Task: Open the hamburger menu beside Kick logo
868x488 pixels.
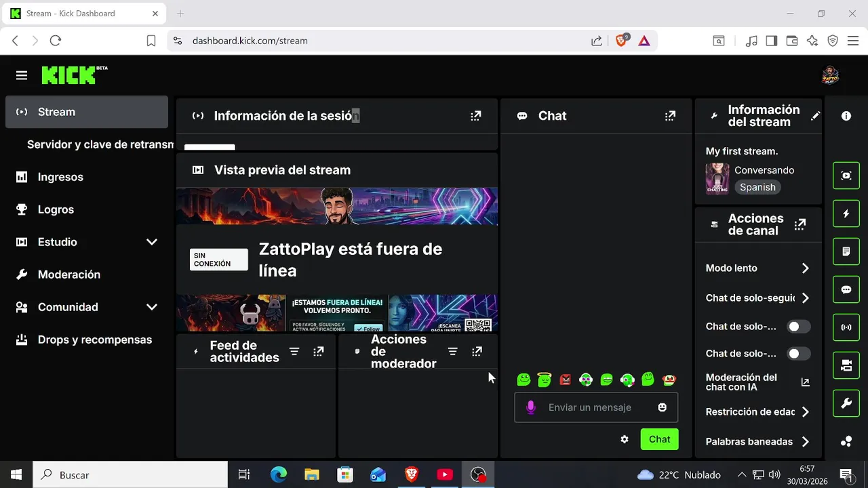Action: pyautogui.click(x=22, y=75)
